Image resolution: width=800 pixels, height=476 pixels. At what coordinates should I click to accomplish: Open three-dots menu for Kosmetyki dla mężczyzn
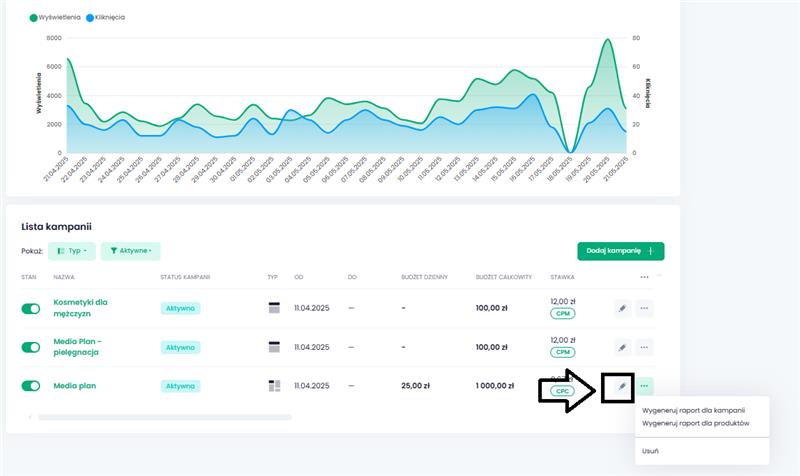click(644, 309)
